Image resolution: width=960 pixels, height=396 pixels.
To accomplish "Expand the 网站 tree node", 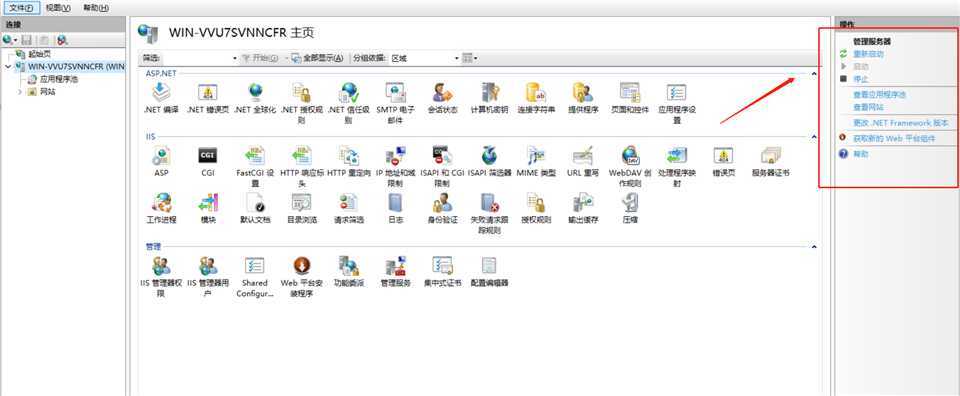I will tap(20, 92).
